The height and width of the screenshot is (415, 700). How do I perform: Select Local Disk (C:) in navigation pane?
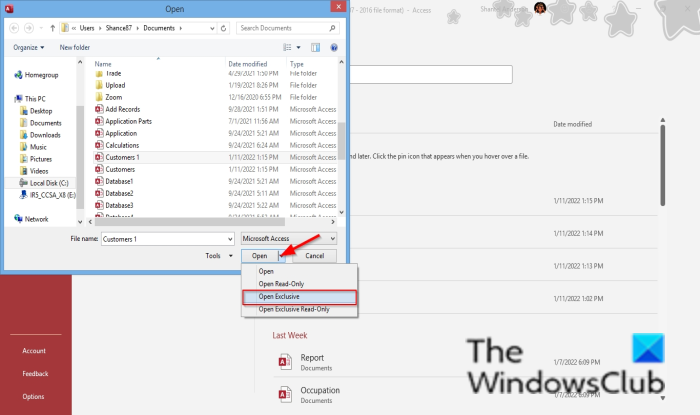[44, 183]
